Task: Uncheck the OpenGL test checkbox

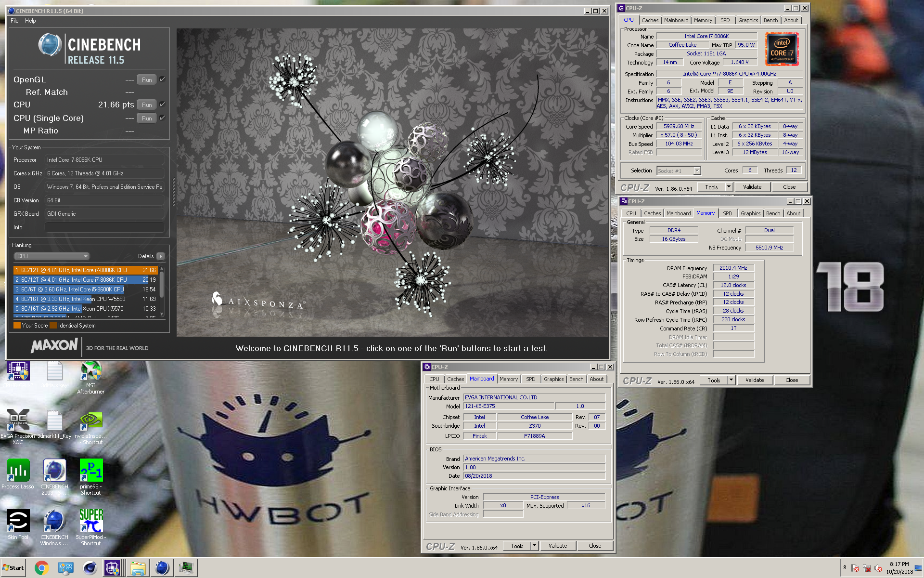Action: pyautogui.click(x=162, y=79)
